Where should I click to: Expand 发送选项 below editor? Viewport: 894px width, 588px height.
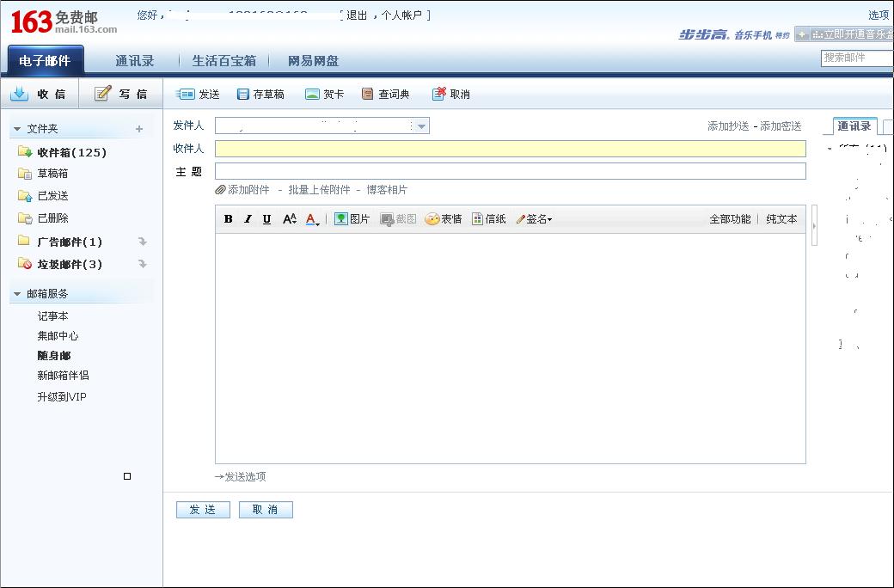coord(241,477)
